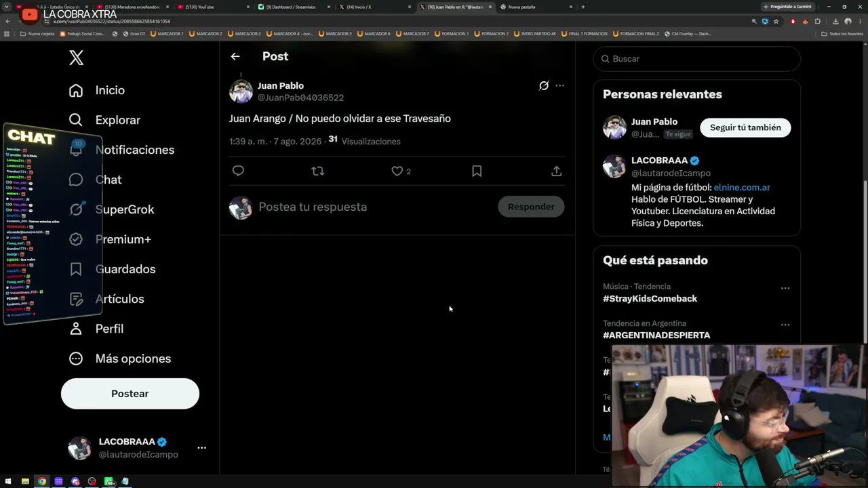Open File Explorer from the taskbar

[25, 481]
